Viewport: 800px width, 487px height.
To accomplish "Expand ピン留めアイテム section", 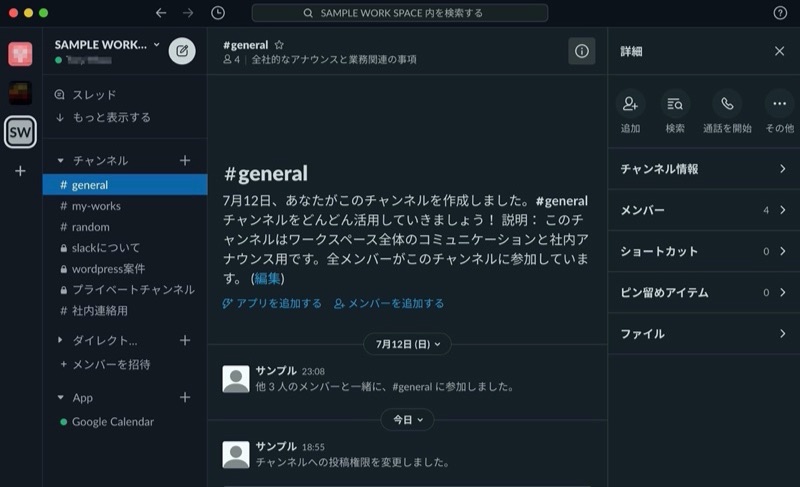I will tap(704, 293).
